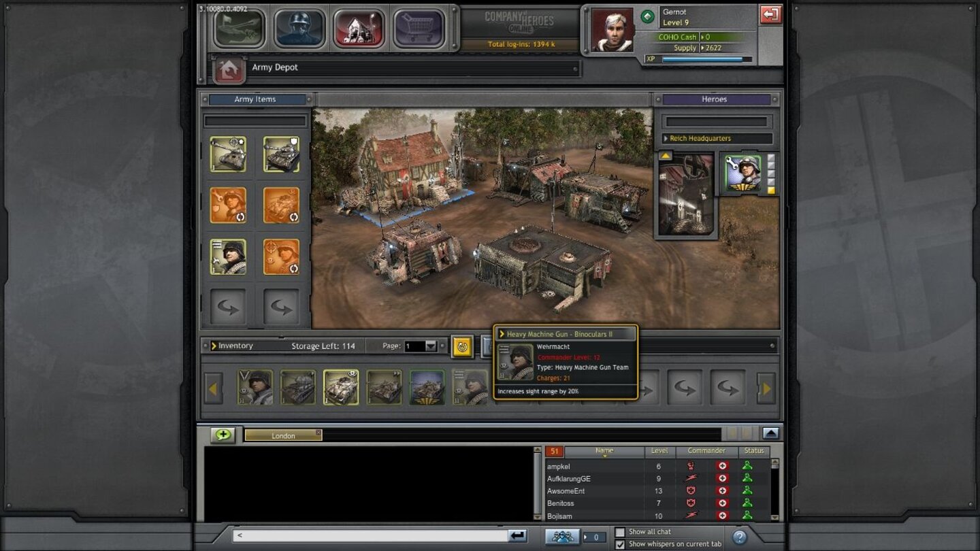This screenshot has height=551, width=980.
Task: Go to next inventory page arrow
Action: [766, 388]
